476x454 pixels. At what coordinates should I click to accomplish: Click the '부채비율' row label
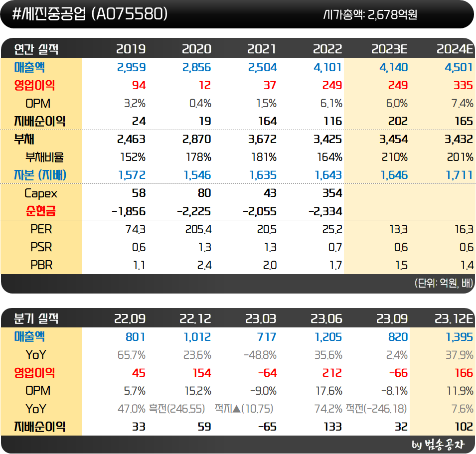click(x=45, y=157)
